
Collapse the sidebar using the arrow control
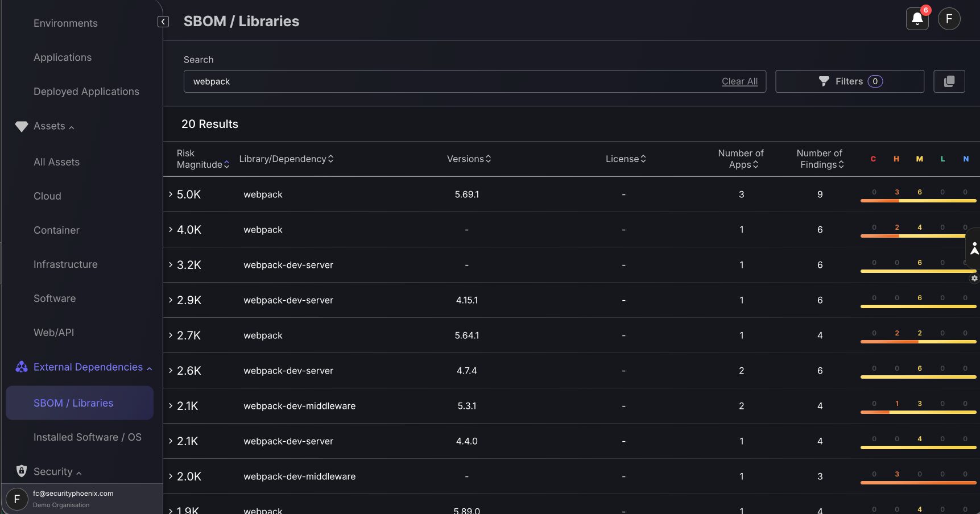[163, 21]
